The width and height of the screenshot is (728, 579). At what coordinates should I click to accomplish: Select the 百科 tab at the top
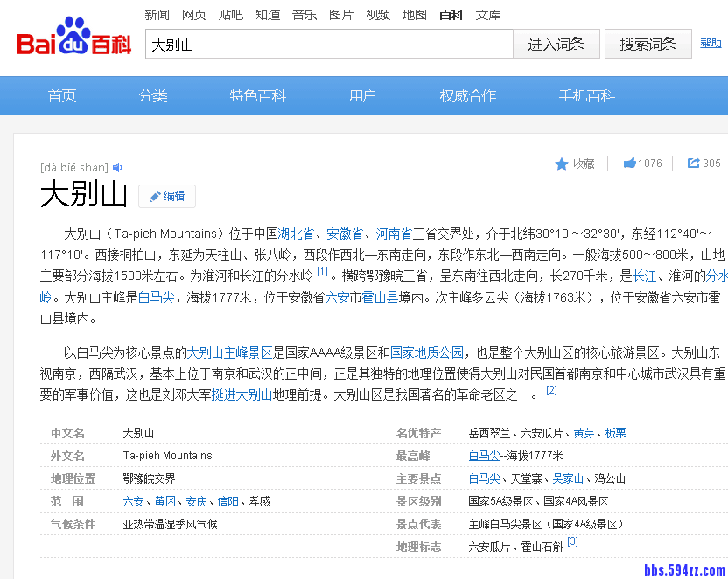coord(450,15)
